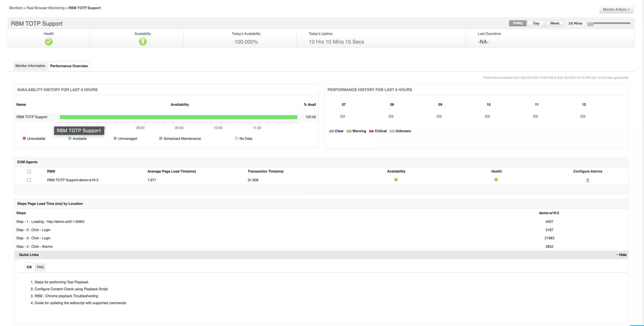Open Configure Alarms for RBM TOTP Support-demo-w19-2
The height and width of the screenshot is (326, 644).
[x=588, y=180]
